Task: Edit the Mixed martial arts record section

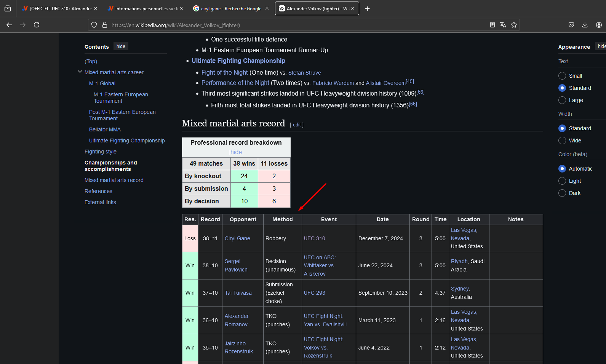Action: tap(297, 125)
